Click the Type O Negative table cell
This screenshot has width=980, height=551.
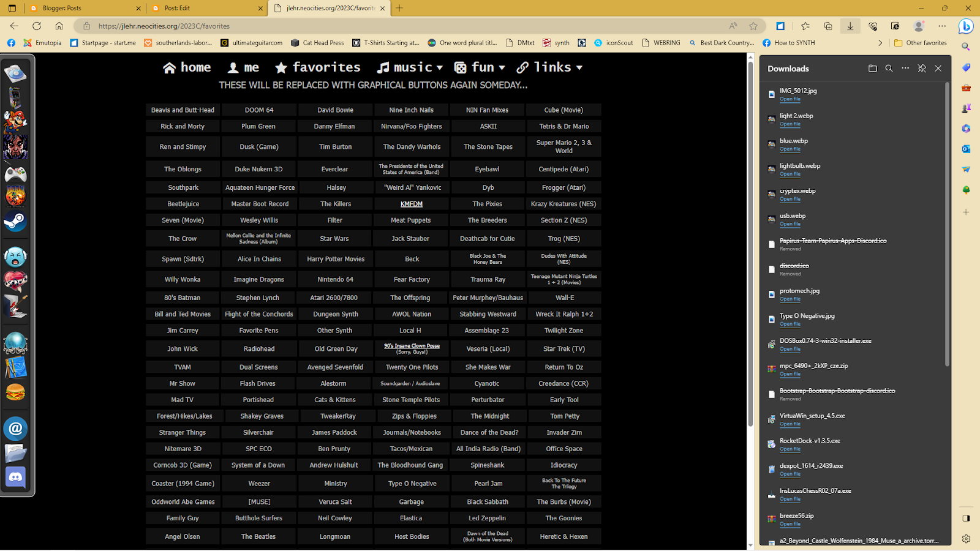[x=412, y=484]
